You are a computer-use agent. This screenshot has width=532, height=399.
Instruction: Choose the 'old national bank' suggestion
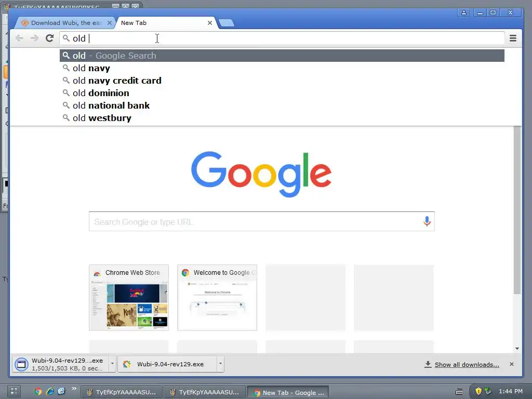[282, 105]
